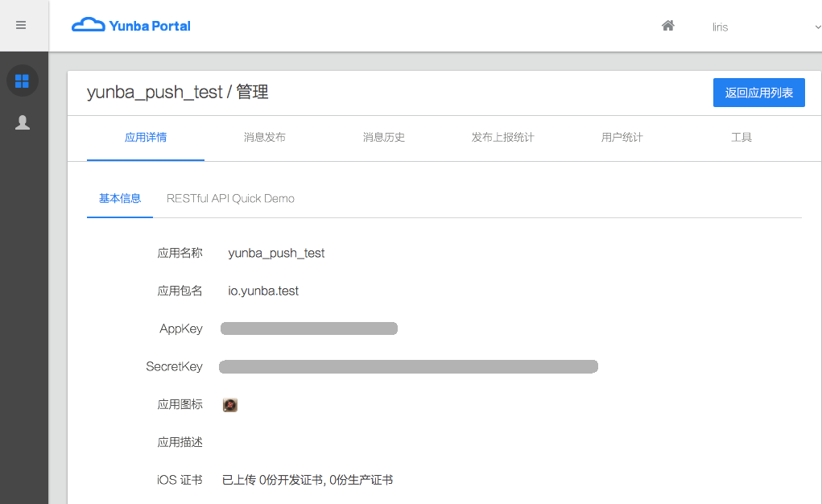Click the Yunba Portal title text

(x=150, y=26)
